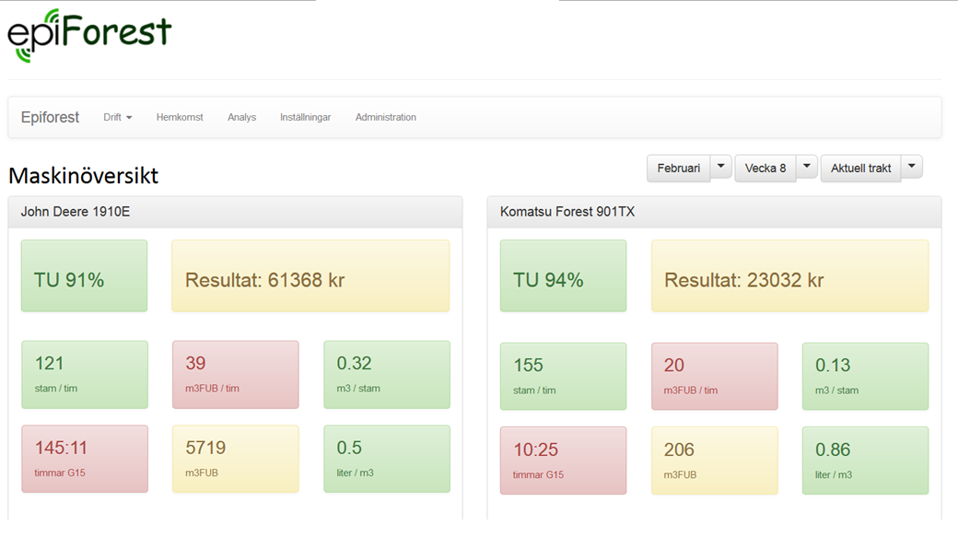Click the 206 m3FUB tile
Viewport: 958px width, 560px height.
tap(715, 461)
